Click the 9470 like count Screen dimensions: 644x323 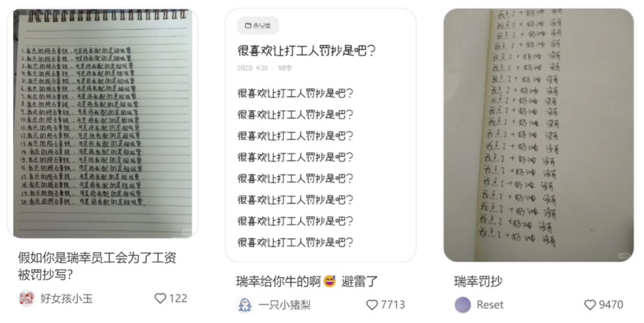611,305
